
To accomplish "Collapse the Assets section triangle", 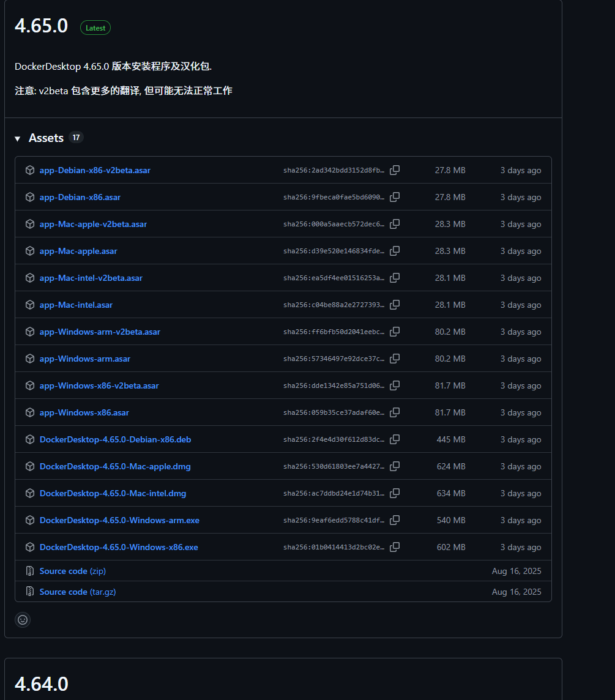I will [x=18, y=139].
